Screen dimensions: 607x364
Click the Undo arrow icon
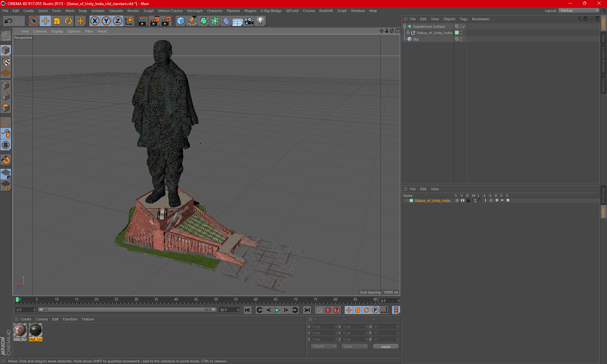(9, 21)
